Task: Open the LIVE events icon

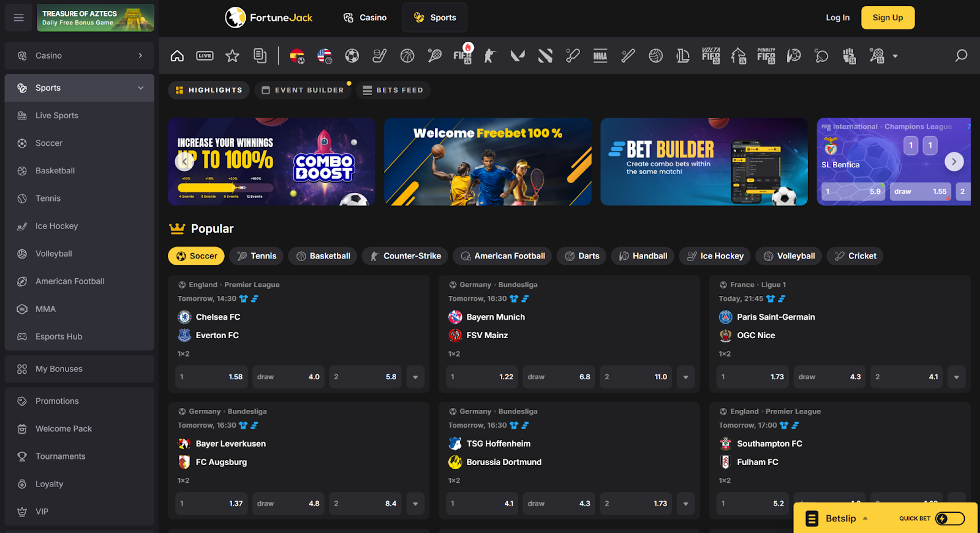Action: [205, 56]
